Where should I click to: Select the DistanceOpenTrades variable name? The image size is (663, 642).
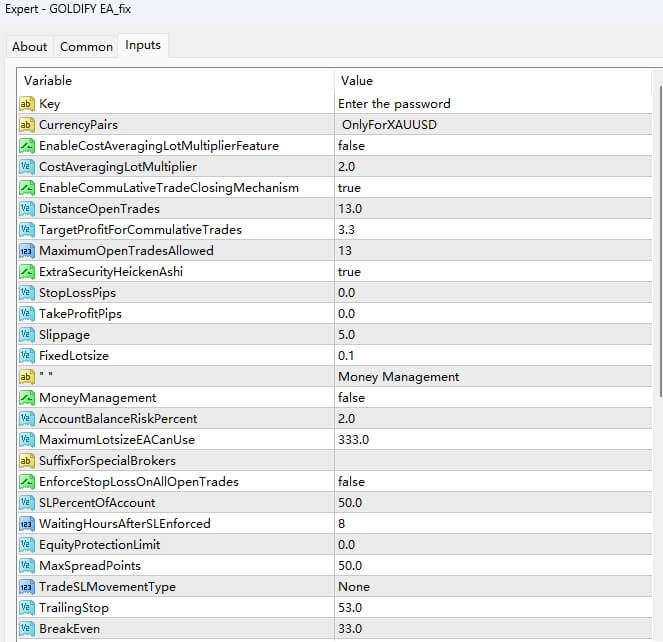point(99,209)
